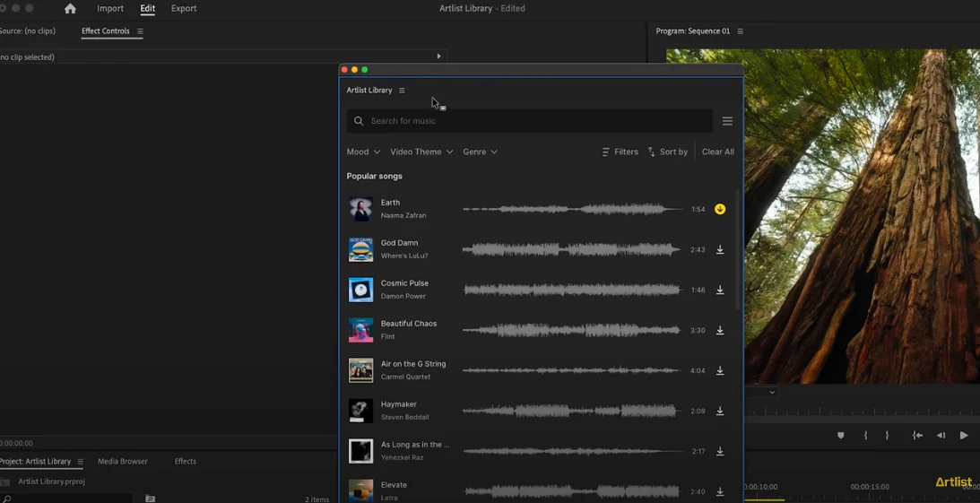Click the Cosmic Pulse song waveform
The image size is (980, 503).
click(573, 290)
